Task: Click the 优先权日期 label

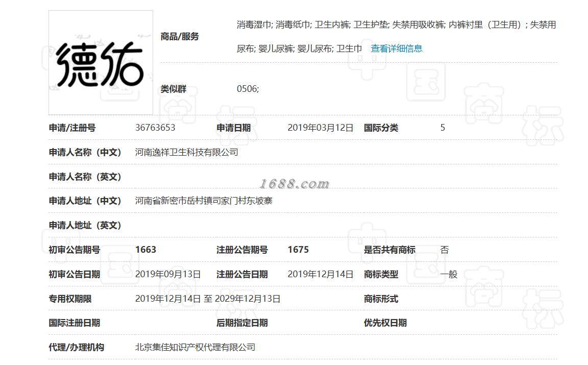Action: tap(385, 323)
